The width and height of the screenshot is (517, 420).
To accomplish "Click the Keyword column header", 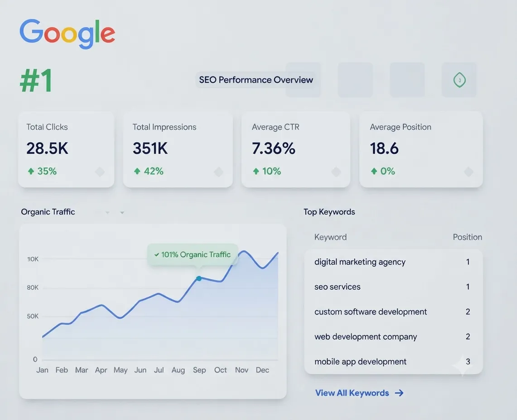I will coord(330,237).
